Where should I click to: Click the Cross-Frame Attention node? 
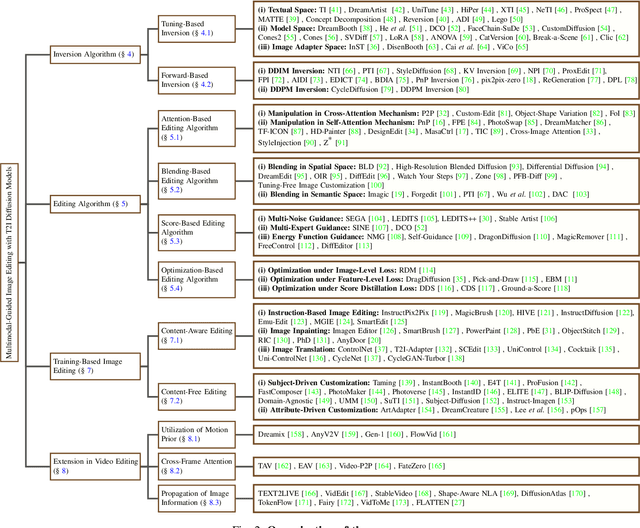point(197,466)
